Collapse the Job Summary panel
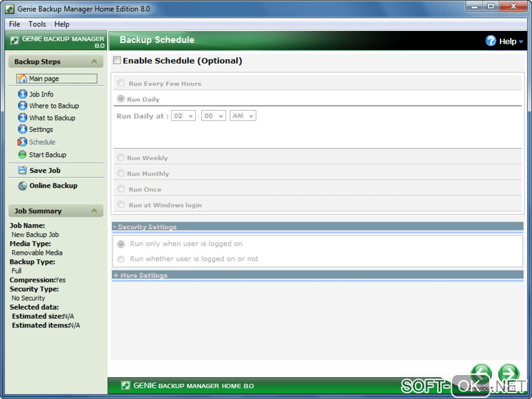The image size is (532, 399). (94, 211)
